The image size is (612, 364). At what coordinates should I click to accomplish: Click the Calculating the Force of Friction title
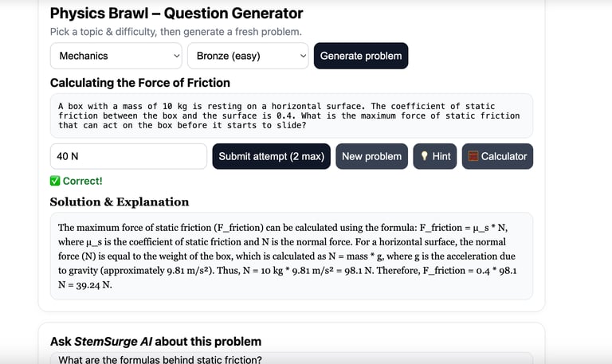click(x=140, y=83)
